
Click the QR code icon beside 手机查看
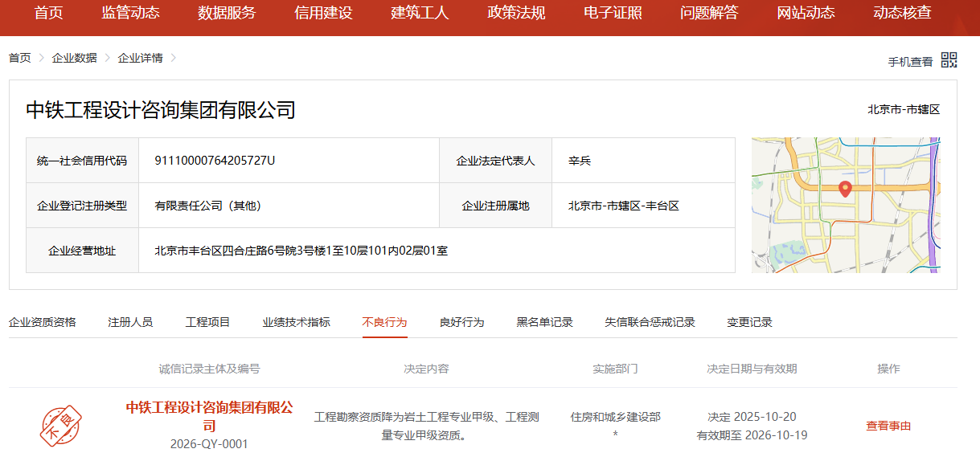pos(949,60)
